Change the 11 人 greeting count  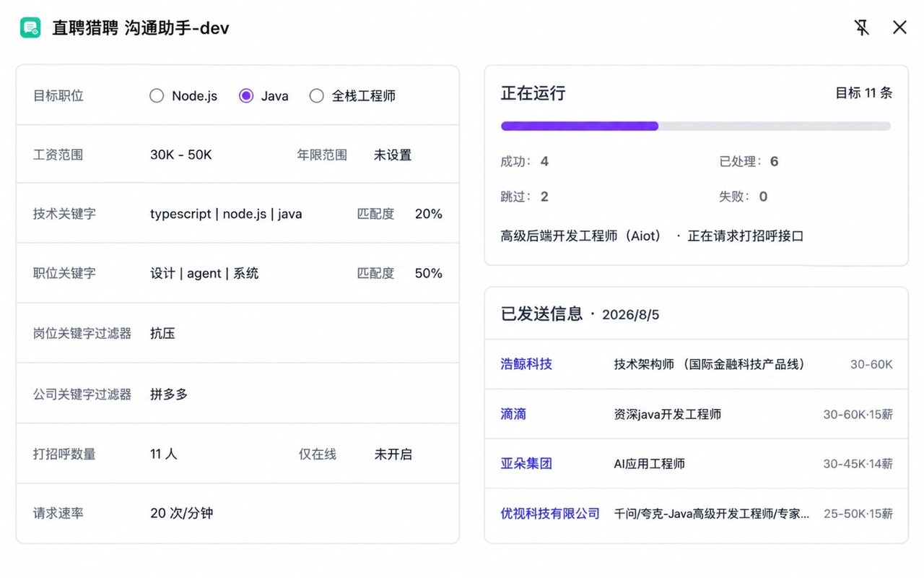[164, 454]
